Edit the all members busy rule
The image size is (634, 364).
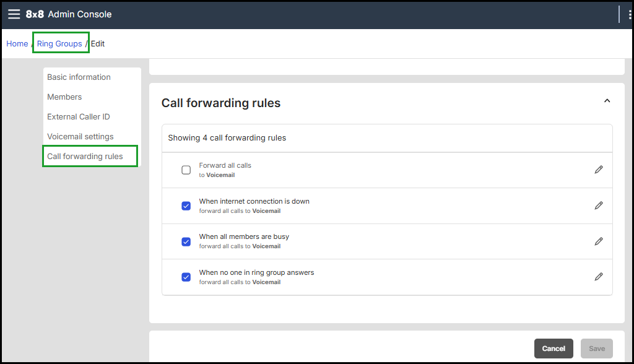tap(598, 241)
